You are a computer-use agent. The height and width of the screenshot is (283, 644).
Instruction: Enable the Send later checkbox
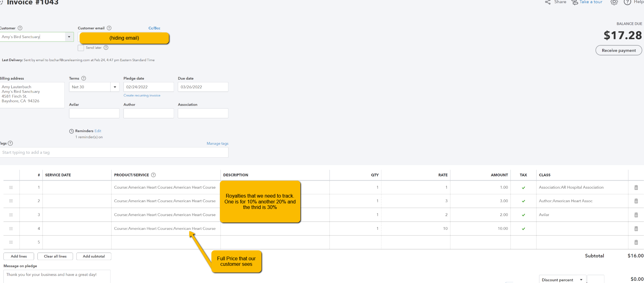click(x=81, y=48)
